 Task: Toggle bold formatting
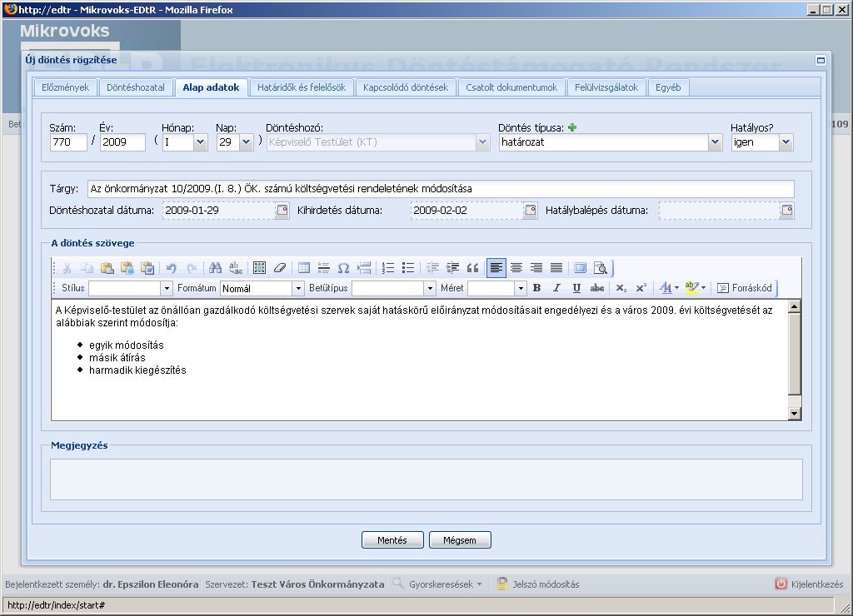537,288
